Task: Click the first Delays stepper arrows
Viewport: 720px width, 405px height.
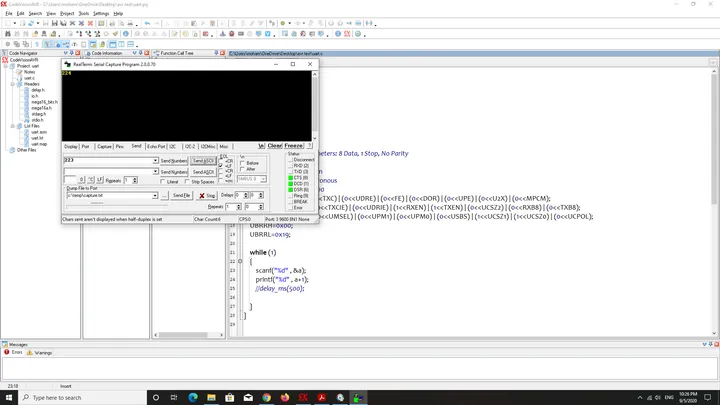Action: [x=246, y=196]
